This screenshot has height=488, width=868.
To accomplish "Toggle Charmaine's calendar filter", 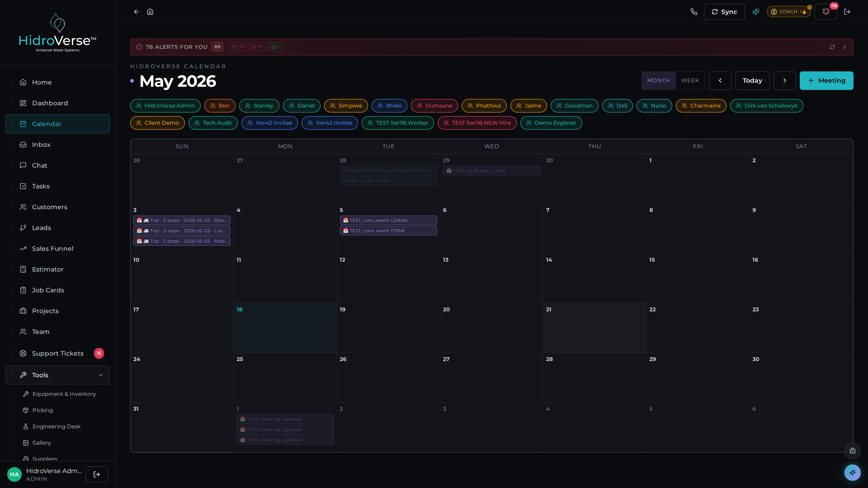I will pos(701,106).
